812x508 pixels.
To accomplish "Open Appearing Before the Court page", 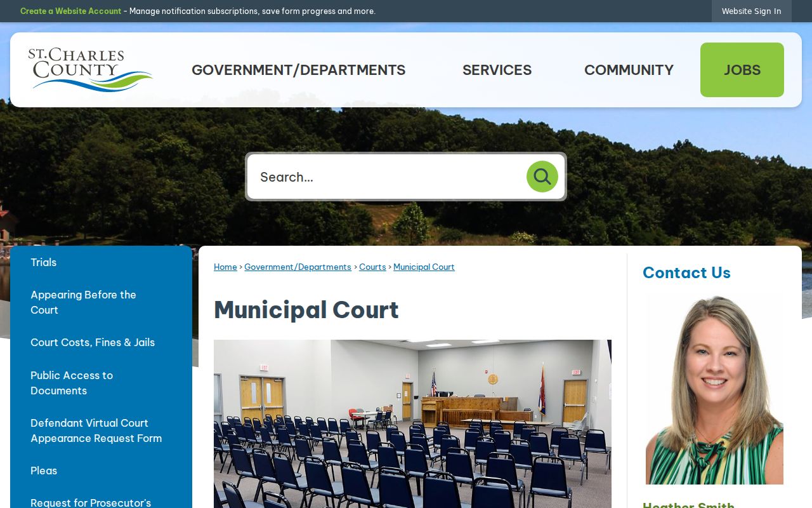I will point(101,302).
